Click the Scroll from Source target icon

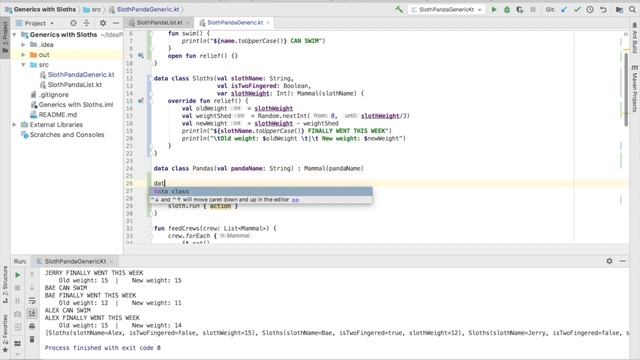(x=73, y=23)
